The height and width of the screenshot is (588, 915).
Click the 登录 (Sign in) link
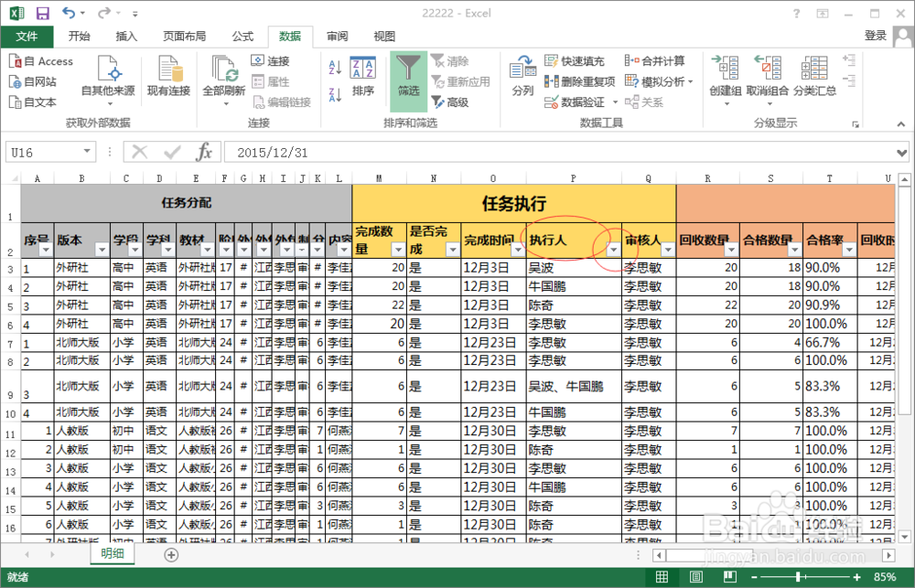pyautogui.click(x=874, y=37)
